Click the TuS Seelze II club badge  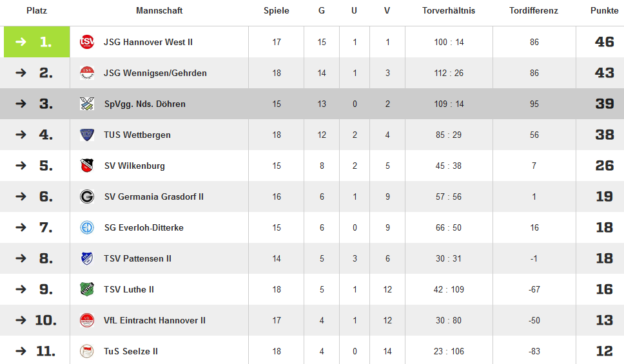(x=87, y=351)
